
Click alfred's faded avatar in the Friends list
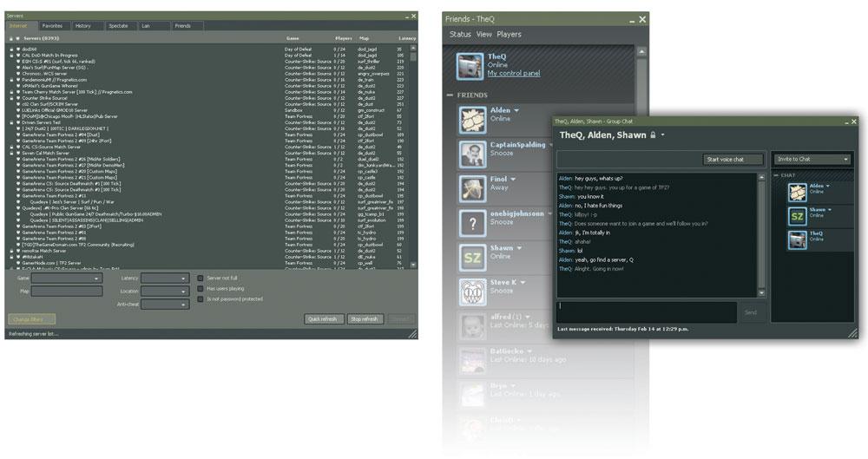click(472, 325)
